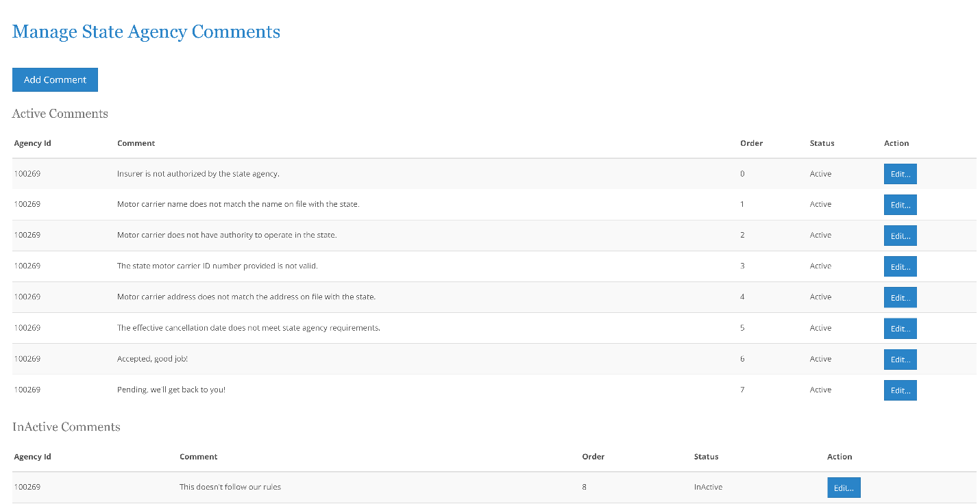This screenshot has height=504, width=980.
Task: Edit the comment 'Insurer is not authorized by the state agency'
Action: [900, 173]
